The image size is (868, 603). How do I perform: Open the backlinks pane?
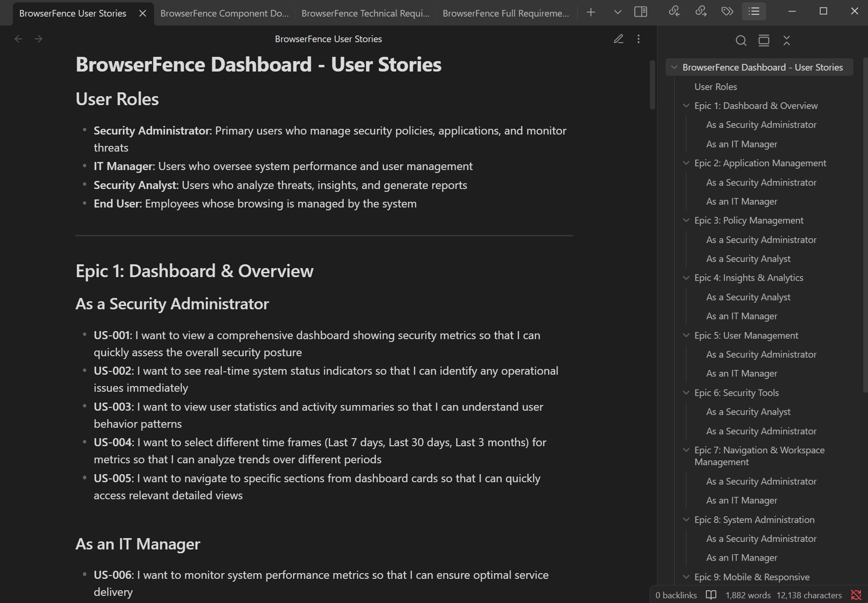pyautogui.click(x=675, y=12)
